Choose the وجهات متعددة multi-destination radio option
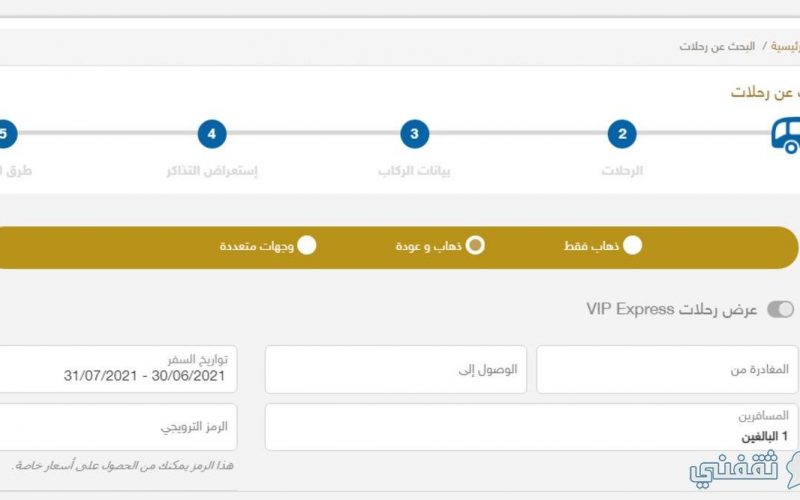 pyautogui.click(x=307, y=245)
